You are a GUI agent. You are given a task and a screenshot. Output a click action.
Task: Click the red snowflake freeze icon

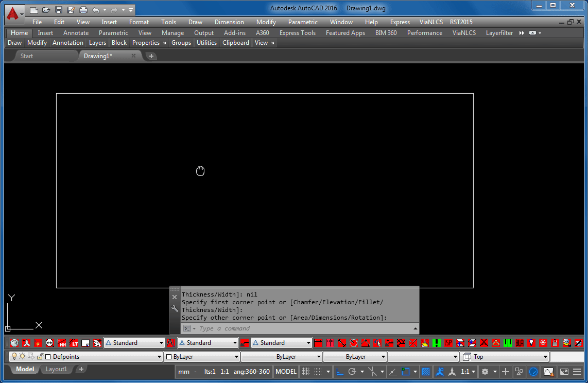(x=543, y=342)
